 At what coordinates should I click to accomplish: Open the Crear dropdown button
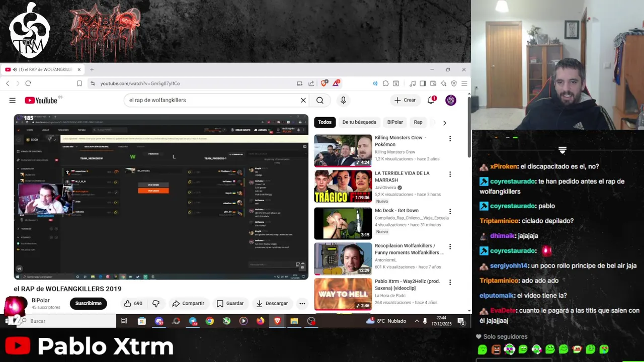point(405,100)
